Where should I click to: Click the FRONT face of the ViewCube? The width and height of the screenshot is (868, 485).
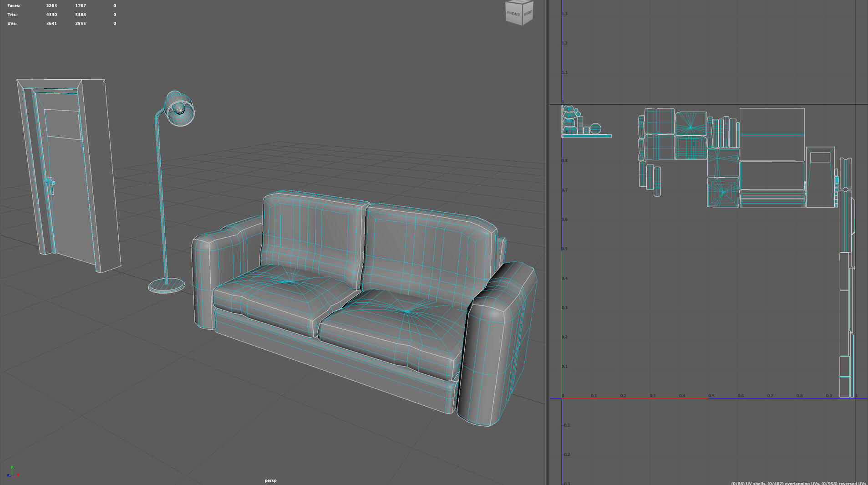513,14
